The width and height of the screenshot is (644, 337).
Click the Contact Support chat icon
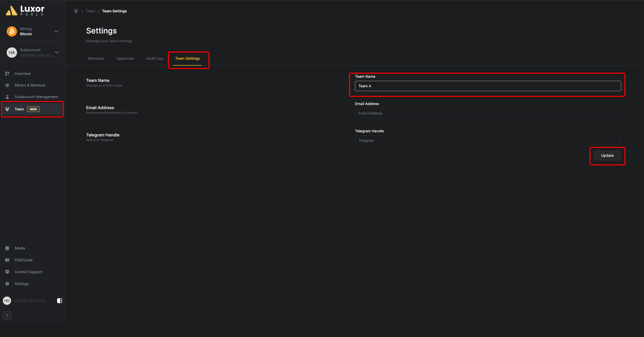click(x=7, y=272)
